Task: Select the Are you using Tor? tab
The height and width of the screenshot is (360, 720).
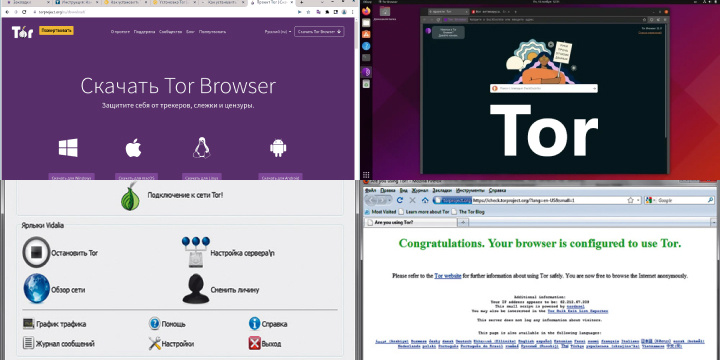Action: (411, 222)
